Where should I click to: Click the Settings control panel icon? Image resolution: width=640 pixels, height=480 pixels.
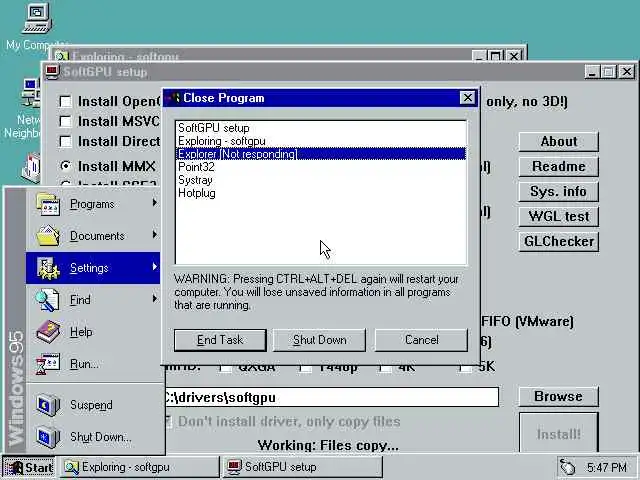[x=48, y=268]
